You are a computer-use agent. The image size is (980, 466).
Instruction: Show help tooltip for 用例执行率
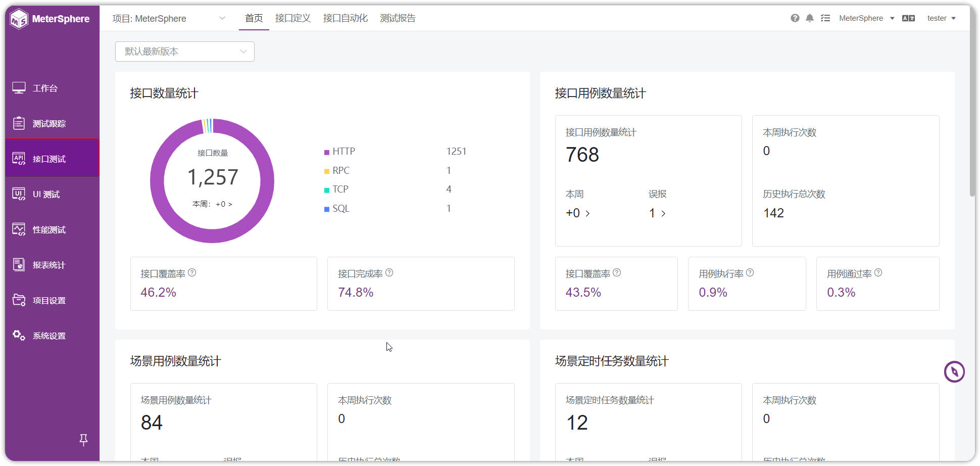pyautogui.click(x=750, y=273)
